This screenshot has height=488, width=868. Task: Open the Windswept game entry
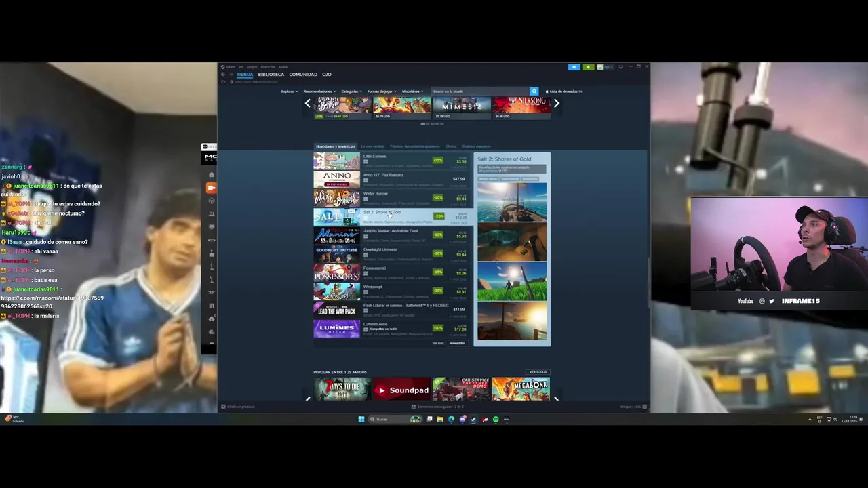pyautogui.click(x=391, y=291)
